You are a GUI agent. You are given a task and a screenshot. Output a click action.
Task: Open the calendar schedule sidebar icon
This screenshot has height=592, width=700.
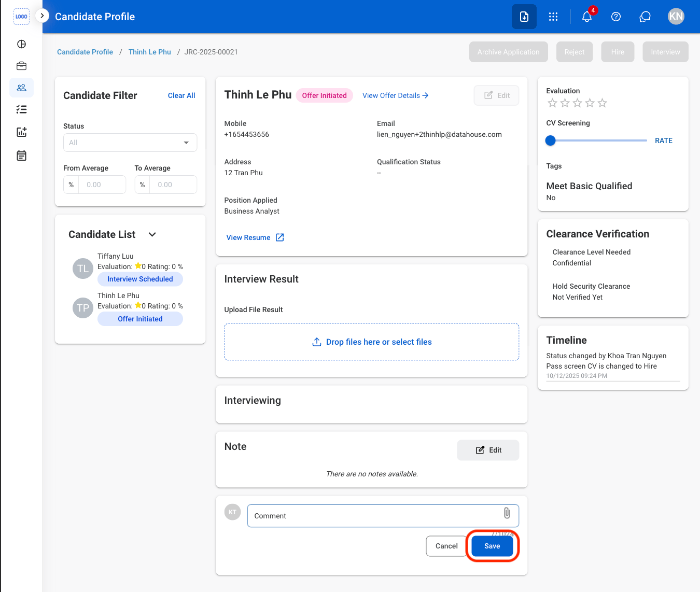pos(21,156)
